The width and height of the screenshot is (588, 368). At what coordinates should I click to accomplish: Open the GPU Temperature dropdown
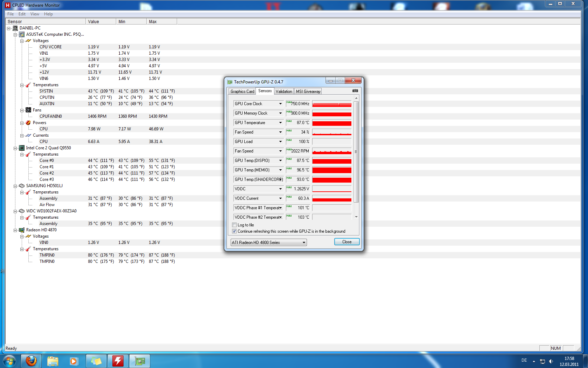(x=280, y=123)
